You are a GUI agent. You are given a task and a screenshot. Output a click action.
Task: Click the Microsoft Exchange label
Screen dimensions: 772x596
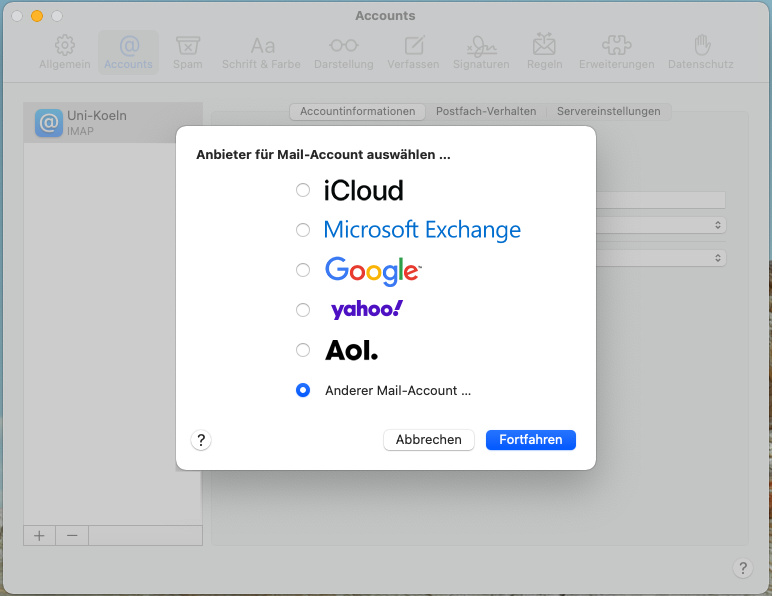pos(422,230)
